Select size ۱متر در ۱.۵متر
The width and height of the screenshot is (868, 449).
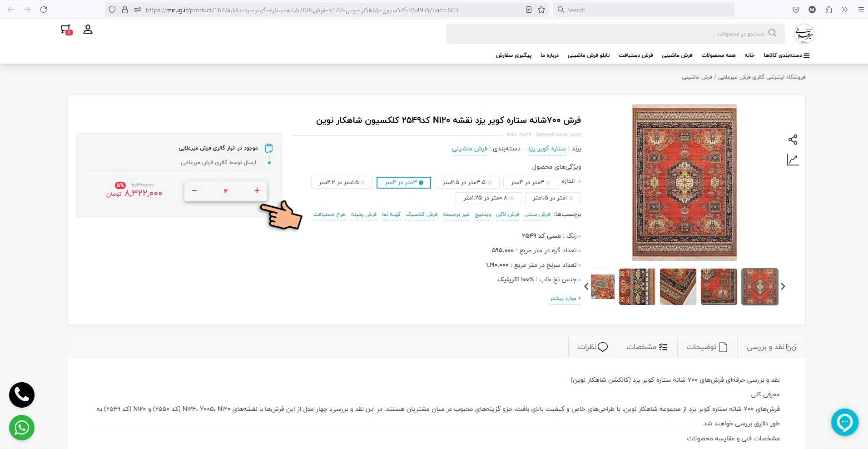[553, 198]
